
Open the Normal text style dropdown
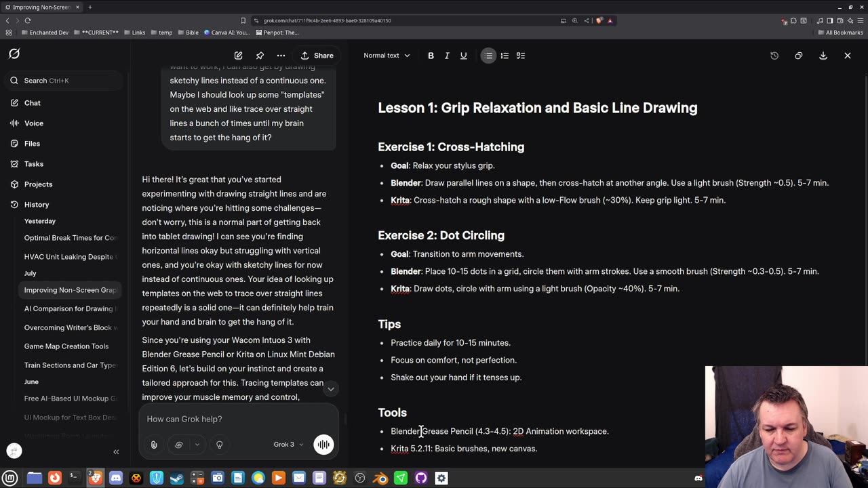[x=387, y=56]
